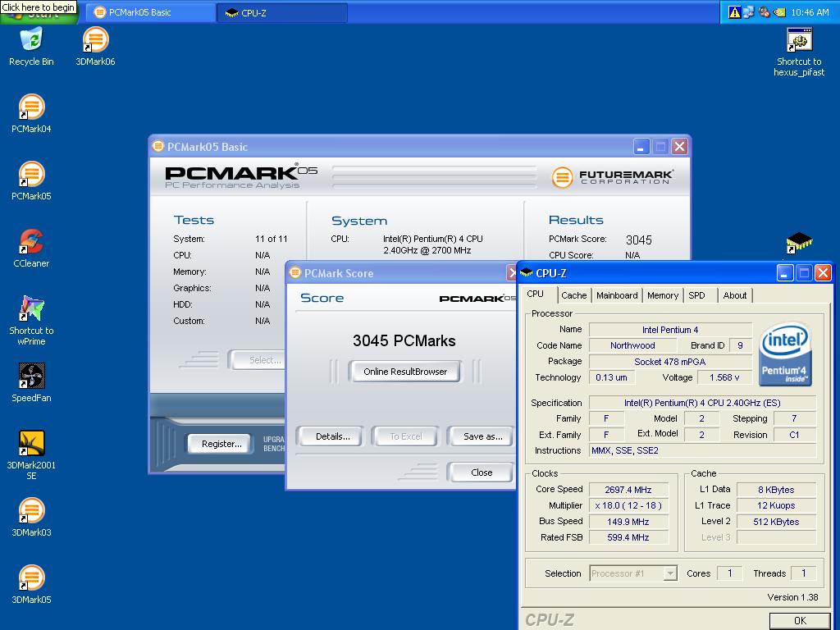Click the Core Speed value 2697.4 MHz

pyautogui.click(x=628, y=490)
